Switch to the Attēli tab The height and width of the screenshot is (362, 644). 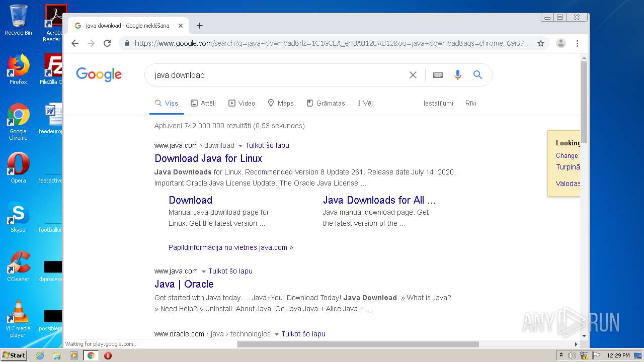click(x=203, y=103)
